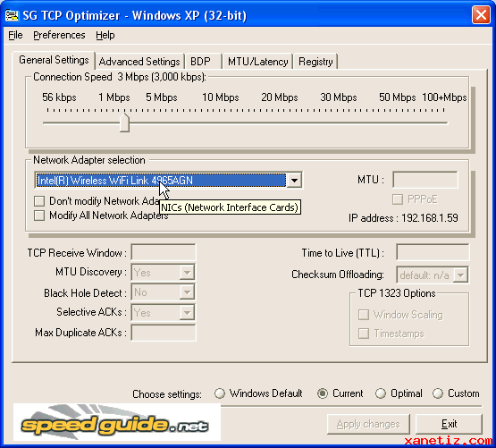Click the Max Duplicate ACKs field
Viewport: 496px width, 448px height.
(164, 333)
